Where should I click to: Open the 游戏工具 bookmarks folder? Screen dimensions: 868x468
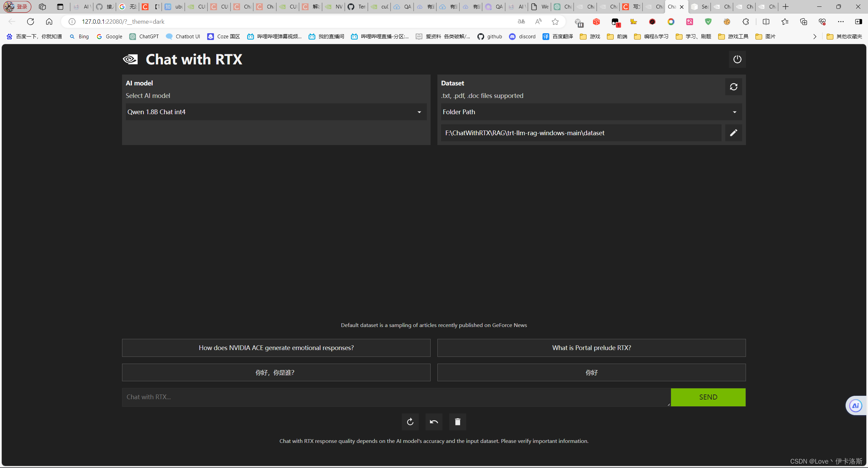733,37
